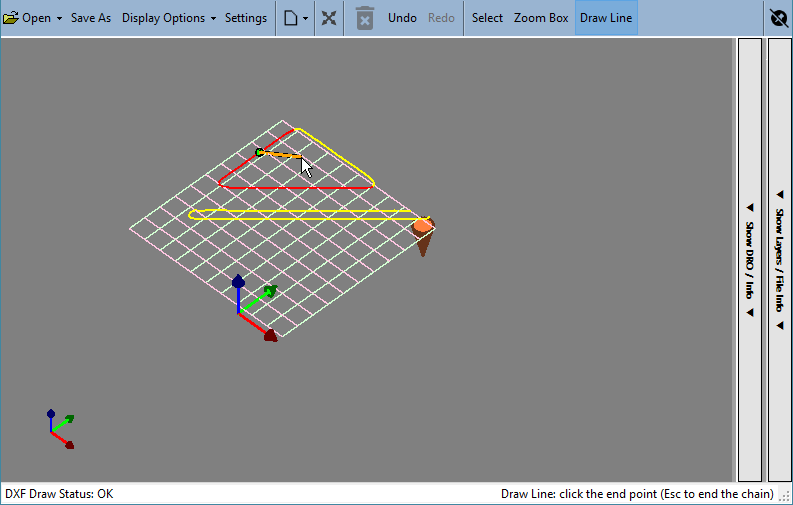Expand the Open dropdown arrow

59,18
